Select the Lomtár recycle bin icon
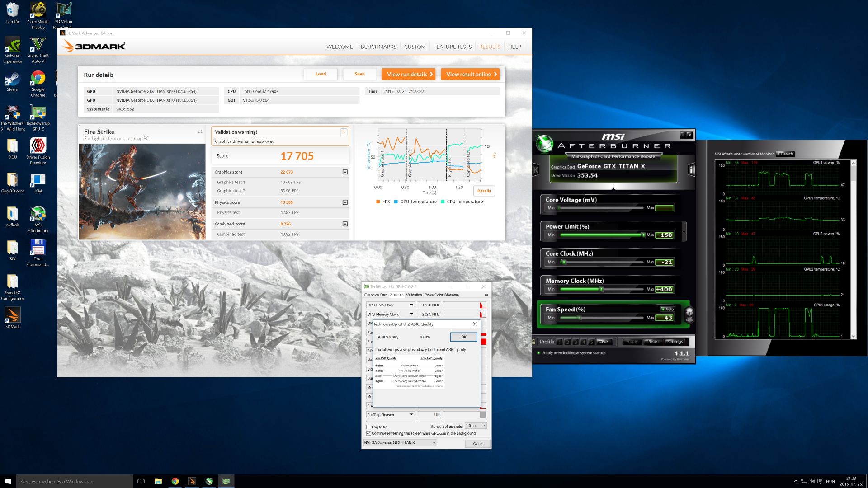868x488 pixels. 12,14
